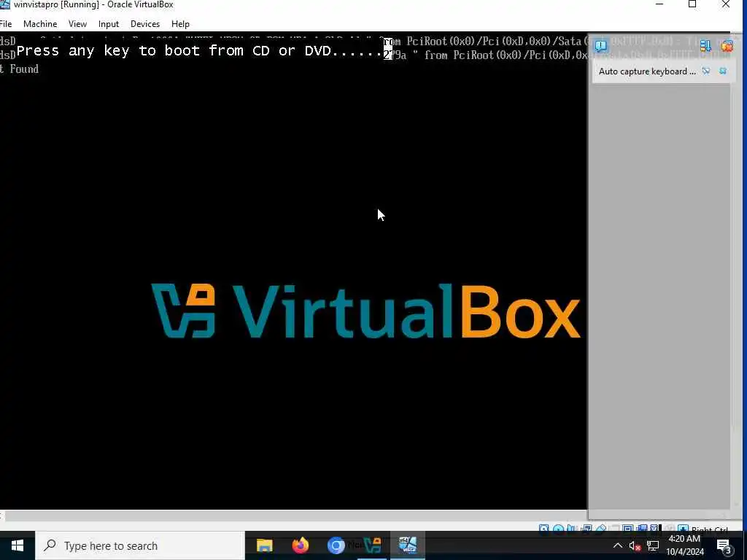Viewport: 747px width, 560px height.
Task: Click the CPU virtualization status bar indicator
Action: pos(654,529)
